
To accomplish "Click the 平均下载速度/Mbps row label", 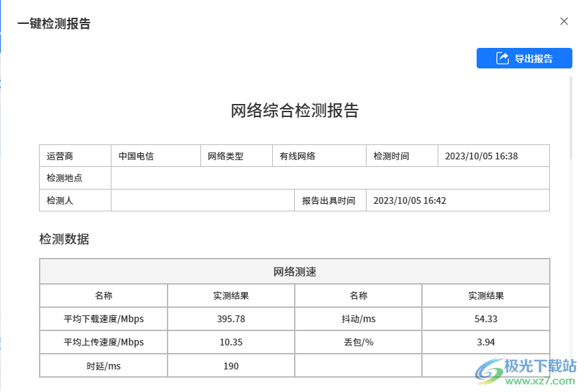I will [103, 319].
